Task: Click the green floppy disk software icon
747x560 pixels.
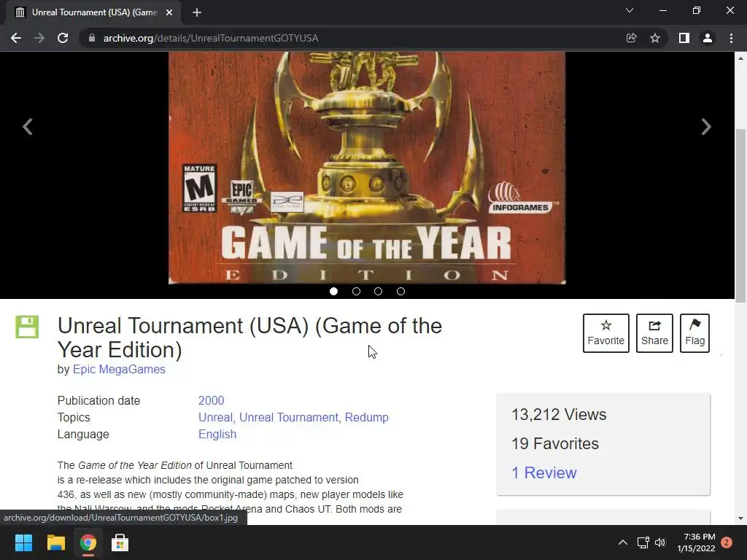Action: click(x=27, y=327)
